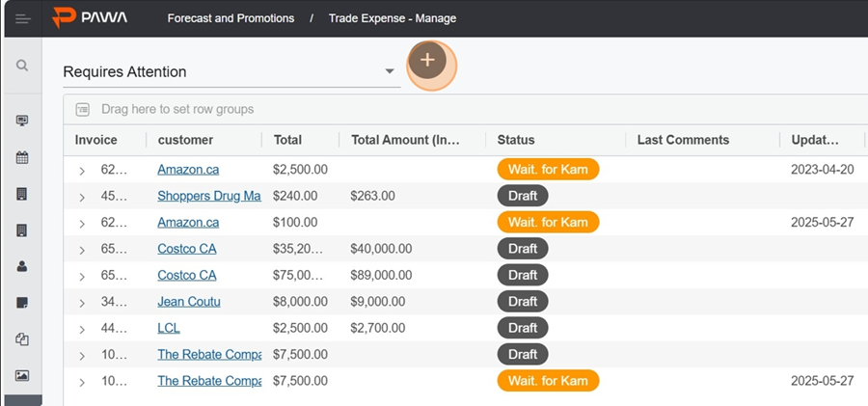
Task: Open Costco CA link in $89,000.00 row
Action: tap(186, 275)
